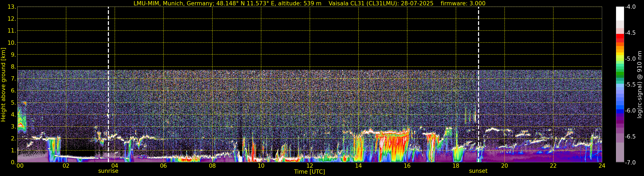Click the -7.0 colorbar tick label
Viewport: 644px width, 176px height.
tap(630, 163)
